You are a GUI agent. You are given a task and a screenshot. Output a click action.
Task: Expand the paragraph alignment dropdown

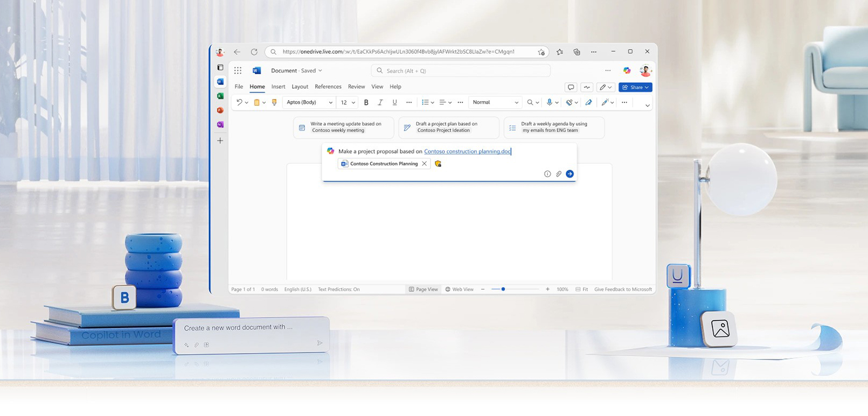[450, 103]
